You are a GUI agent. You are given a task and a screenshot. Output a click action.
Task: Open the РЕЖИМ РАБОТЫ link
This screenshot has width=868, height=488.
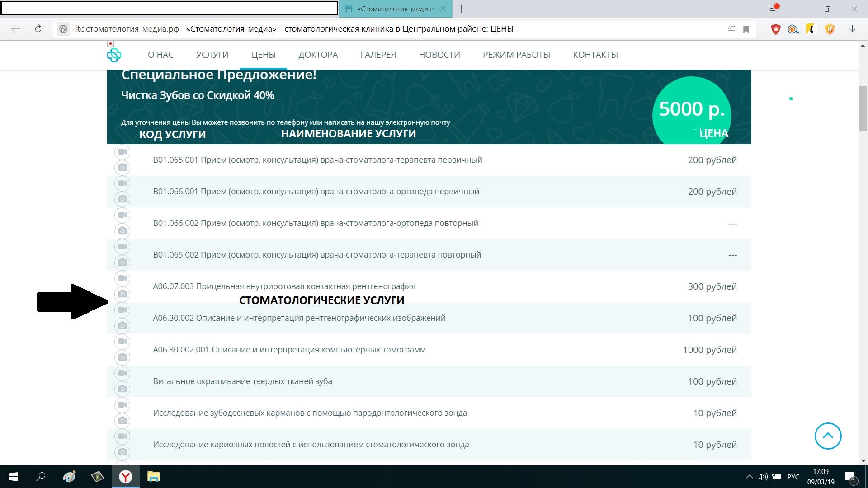tap(516, 55)
